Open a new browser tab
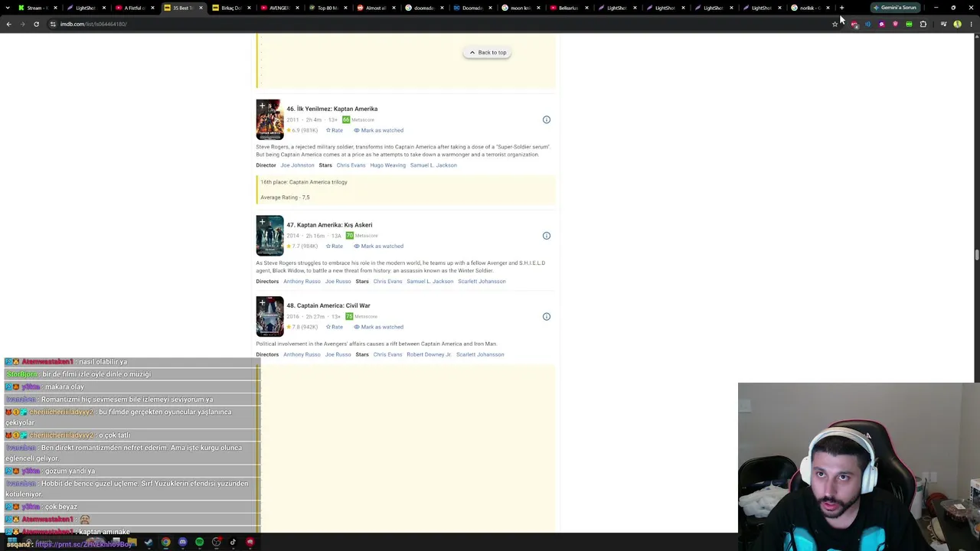 coord(841,8)
